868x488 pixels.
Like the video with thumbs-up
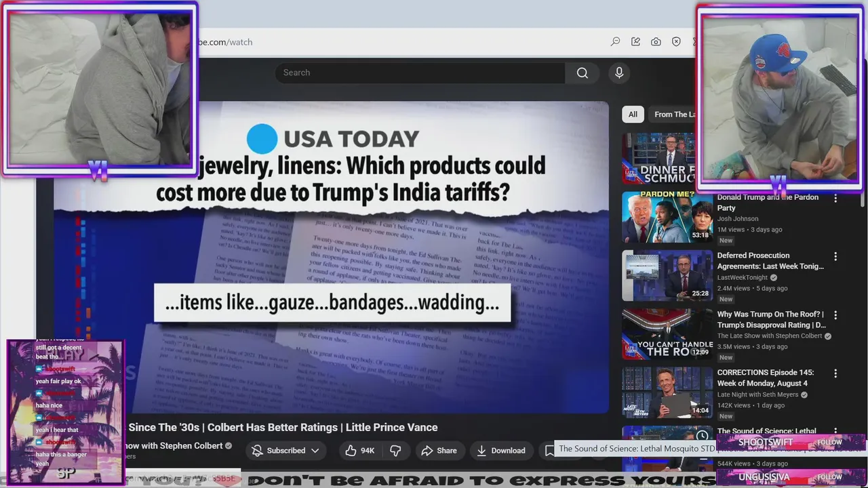coord(359,451)
